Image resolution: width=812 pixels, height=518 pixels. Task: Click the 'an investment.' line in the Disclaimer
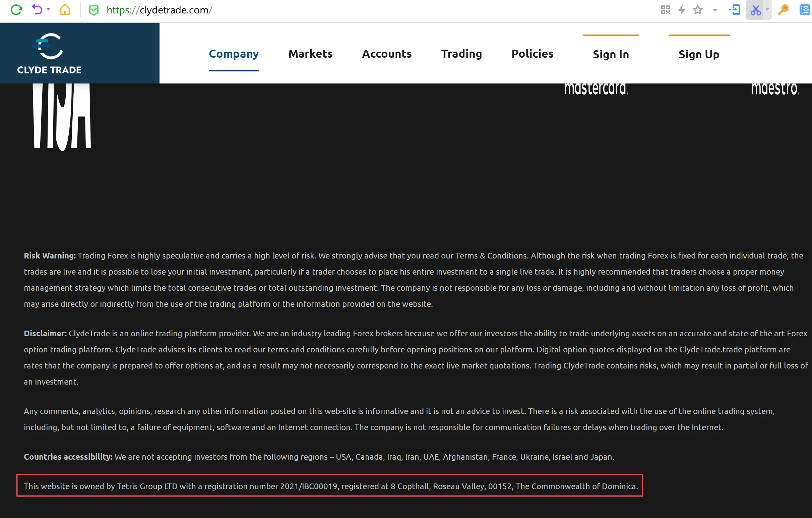[51, 382]
